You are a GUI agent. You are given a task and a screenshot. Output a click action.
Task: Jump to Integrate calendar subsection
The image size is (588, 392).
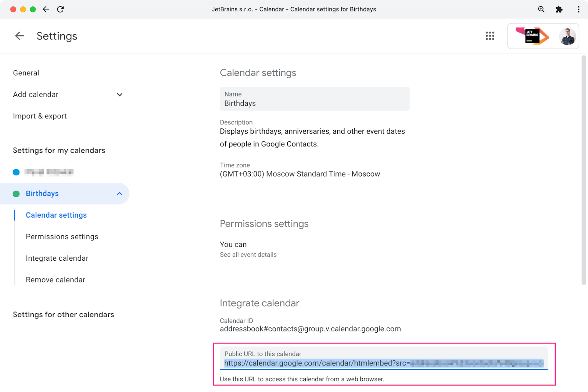pos(57,258)
